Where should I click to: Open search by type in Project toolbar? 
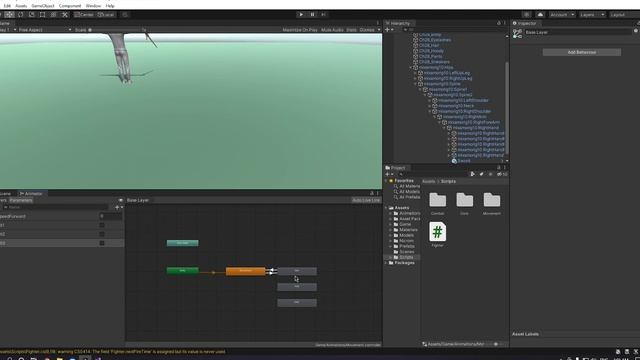click(473, 174)
